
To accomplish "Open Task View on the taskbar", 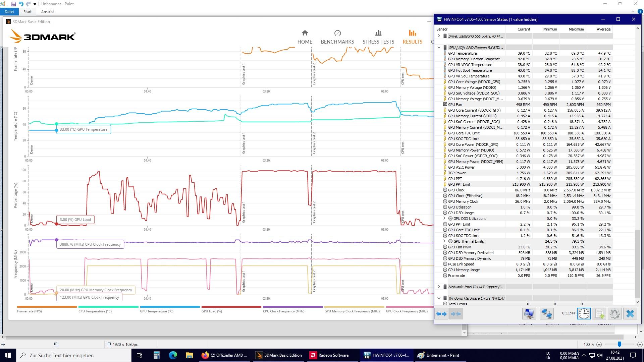I will (140, 355).
